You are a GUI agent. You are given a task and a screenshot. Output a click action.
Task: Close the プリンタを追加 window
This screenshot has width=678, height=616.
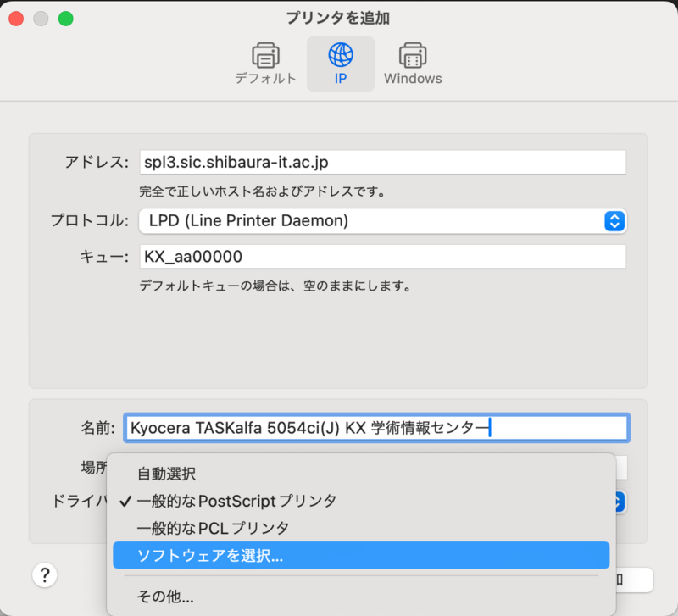18,18
